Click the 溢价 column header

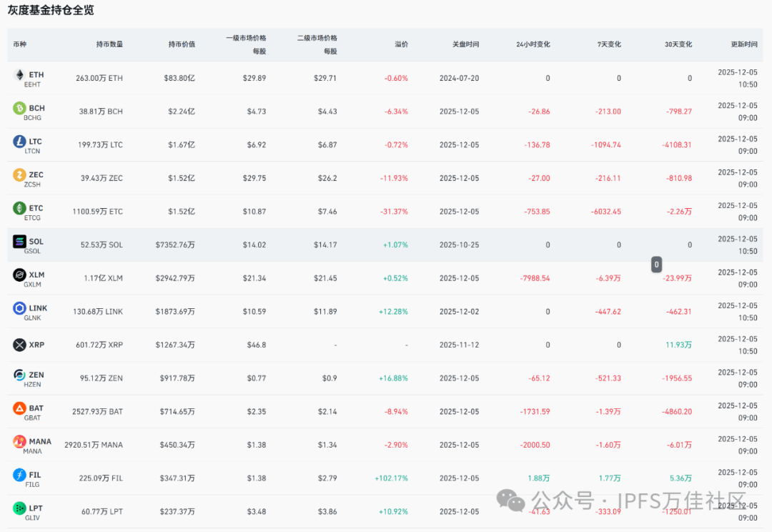tap(401, 44)
